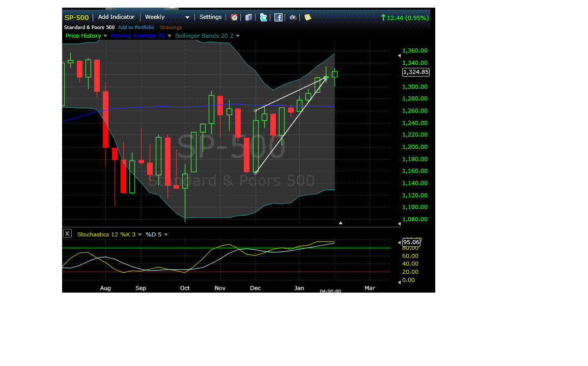Image resolution: width=588 pixels, height=366 pixels.
Task: Click the 1,324.85 current price tag
Action: click(x=416, y=72)
